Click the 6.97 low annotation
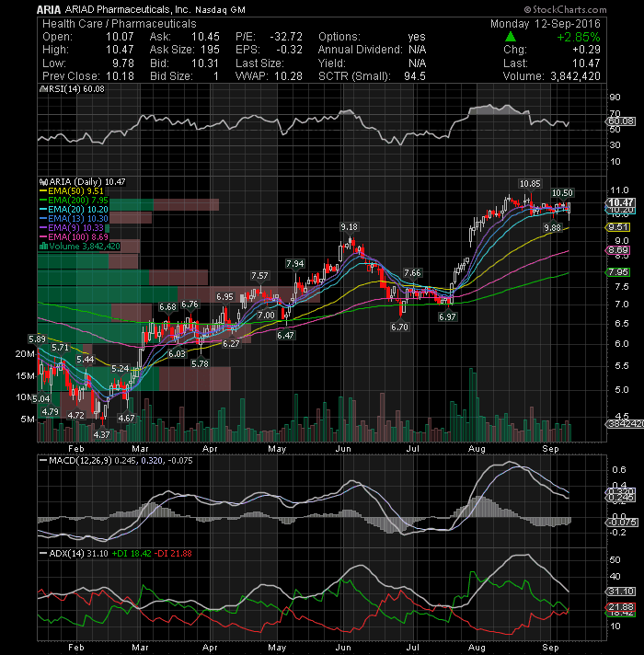644x655 pixels. [447, 317]
